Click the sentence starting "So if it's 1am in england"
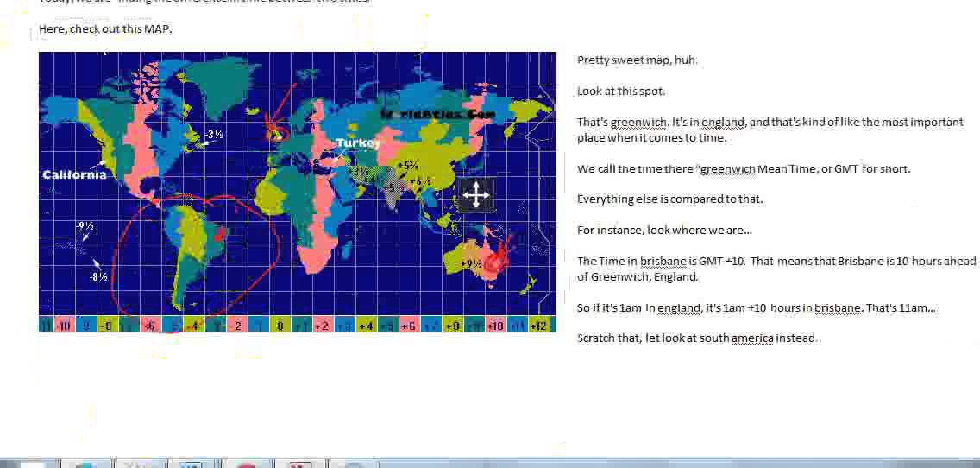The image size is (980, 468). (757, 308)
